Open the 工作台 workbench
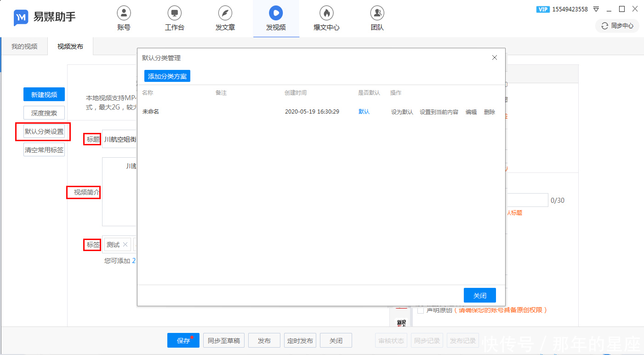The height and width of the screenshot is (355, 644). [x=174, y=18]
